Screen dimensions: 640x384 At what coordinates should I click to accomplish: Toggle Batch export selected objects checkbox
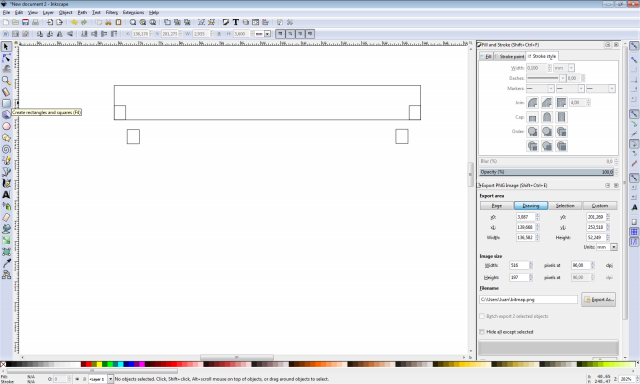point(482,316)
